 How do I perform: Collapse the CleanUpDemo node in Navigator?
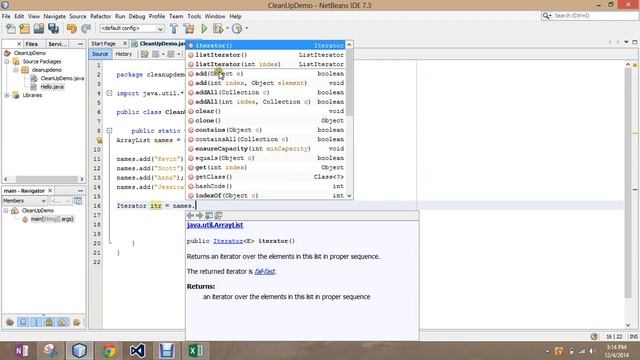point(6,211)
